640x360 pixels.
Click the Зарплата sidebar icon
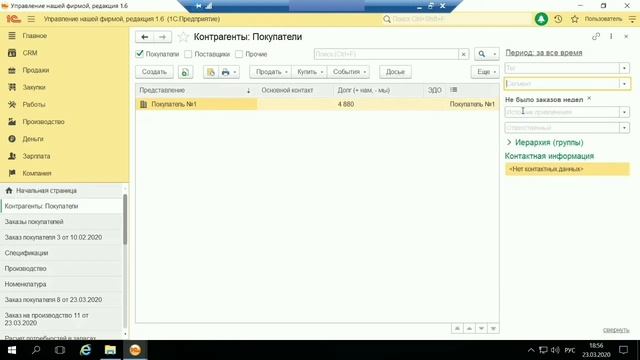point(12,156)
